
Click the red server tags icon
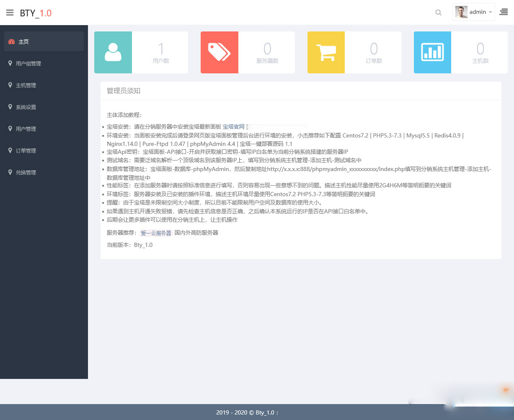pos(220,52)
